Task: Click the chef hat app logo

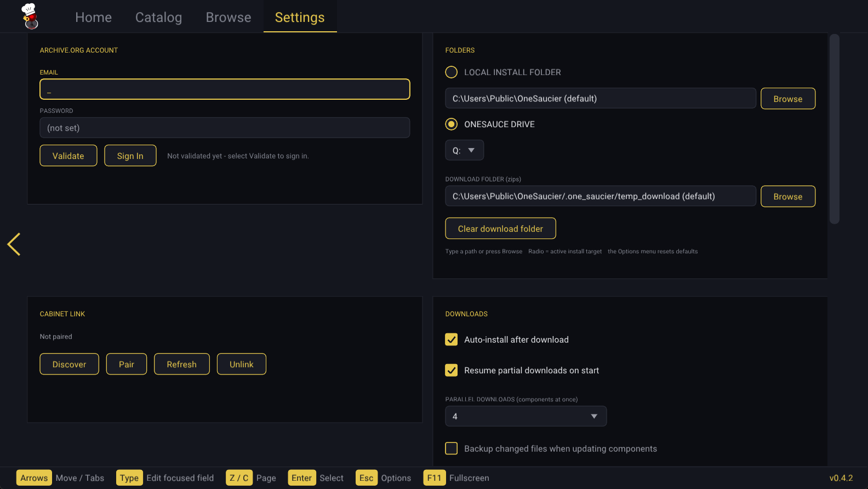Action: (30, 16)
